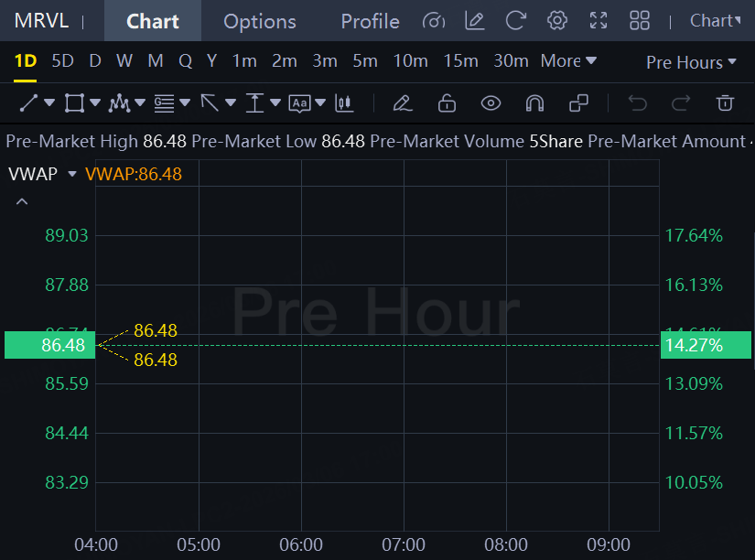This screenshot has width=755, height=560.
Task: Expand the More timeframes dropdown
Action: pos(568,61)
